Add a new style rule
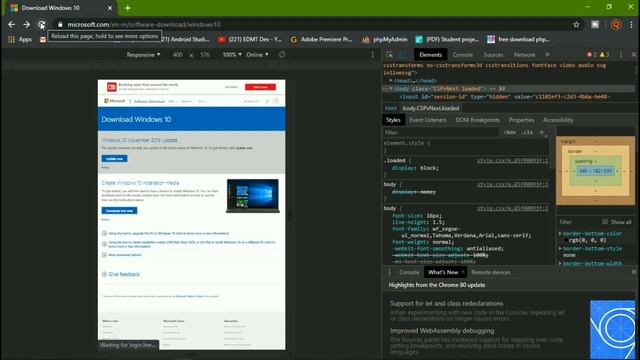Viewport: 640px width, 360px height. 542,133
